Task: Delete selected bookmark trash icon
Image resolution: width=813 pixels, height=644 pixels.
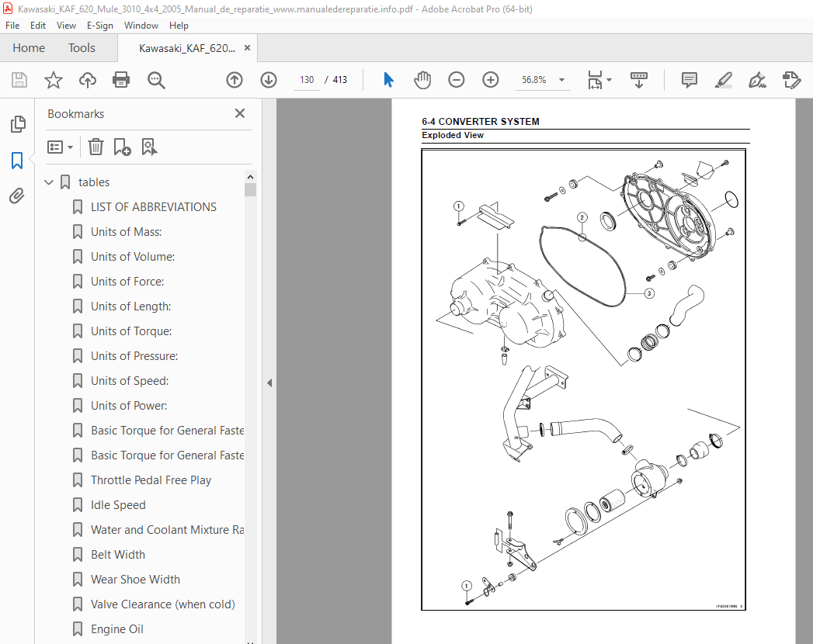Action: pos(96,147)
